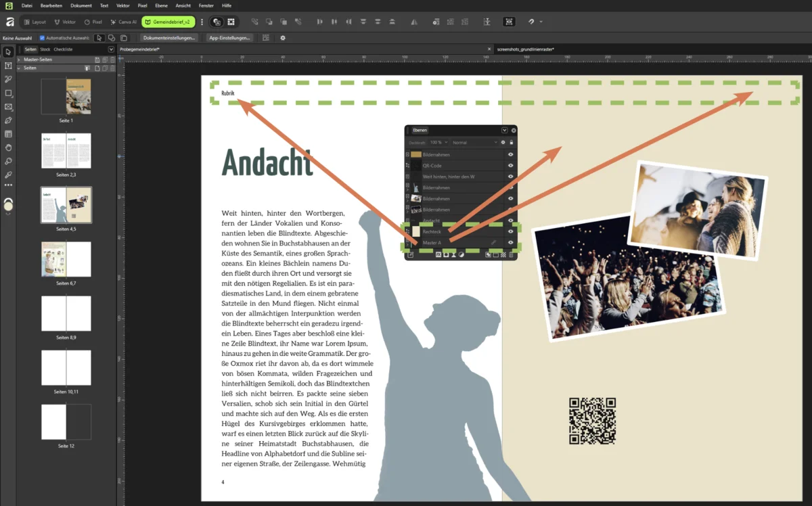Click the align left icon in toolbar
Screen dimensions: 812x506
pyautogui.click(x=319, y=22)
